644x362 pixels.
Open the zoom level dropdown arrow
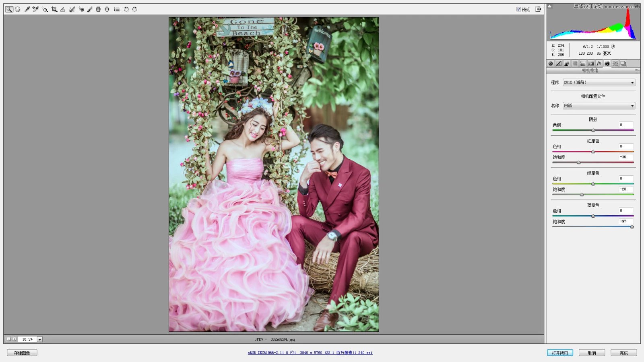(x=39, y=339)
